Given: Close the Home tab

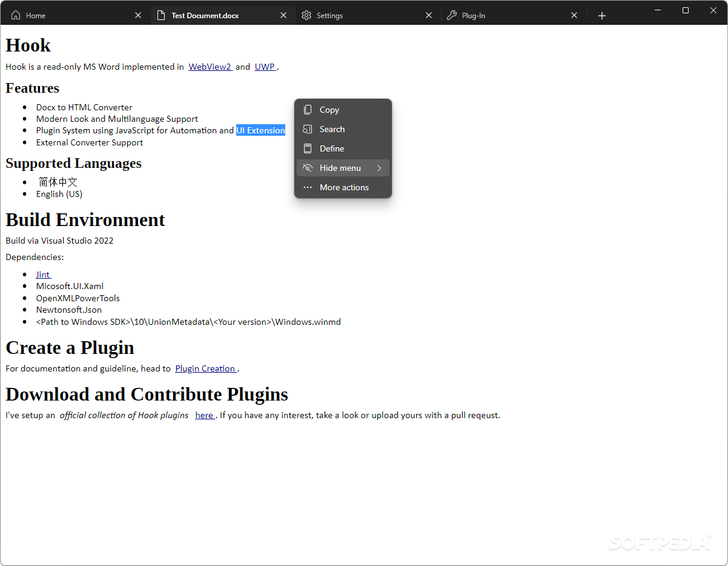Looking at the screenshot, I should (x=138, y=16).
